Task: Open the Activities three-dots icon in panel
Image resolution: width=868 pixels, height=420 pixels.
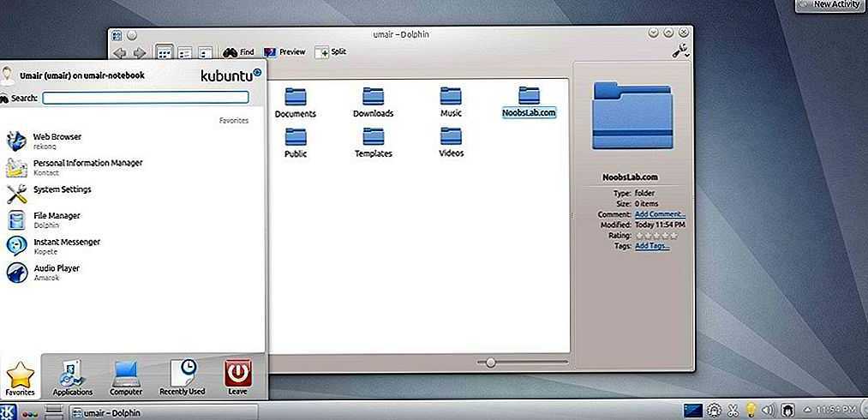Action: click(x=29, y=413)
